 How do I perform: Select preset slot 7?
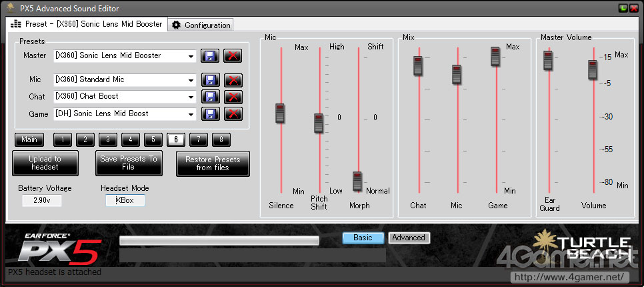[199, 139]
